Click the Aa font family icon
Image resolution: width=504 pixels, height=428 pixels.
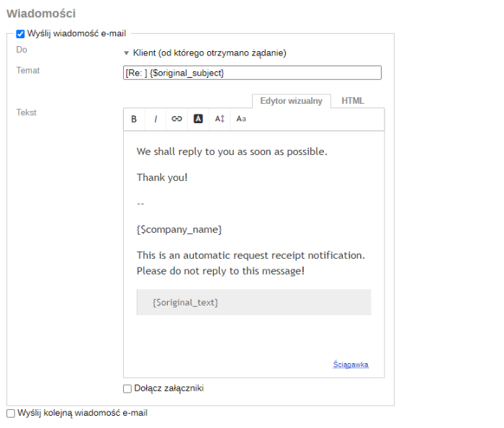coord(241,119)
